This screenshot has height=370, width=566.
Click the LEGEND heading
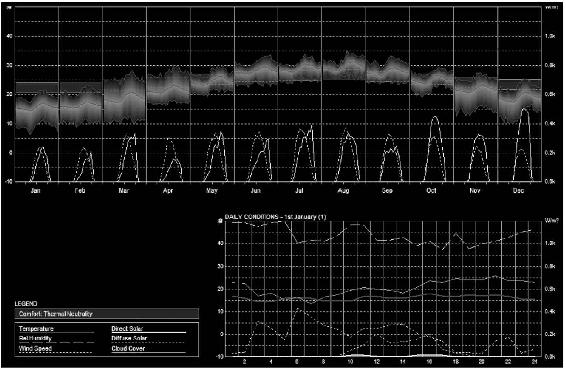pos(26,304)
